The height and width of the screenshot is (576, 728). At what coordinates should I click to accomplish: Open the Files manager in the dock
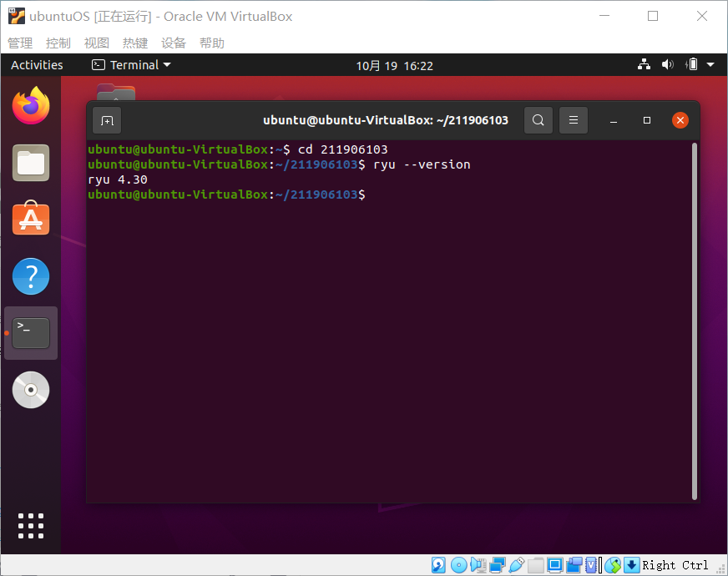[x=31, y=163]
